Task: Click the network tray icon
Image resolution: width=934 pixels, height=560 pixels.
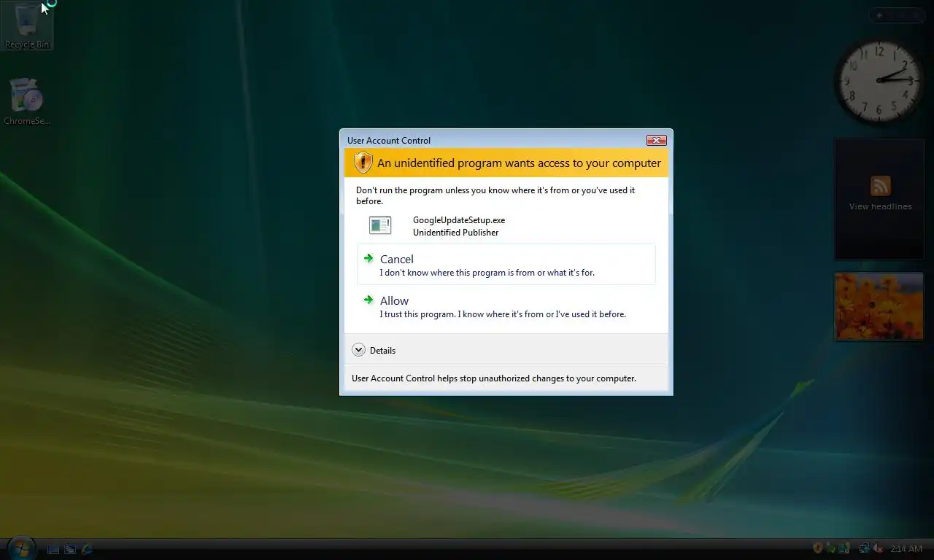Action: [864, 548]
